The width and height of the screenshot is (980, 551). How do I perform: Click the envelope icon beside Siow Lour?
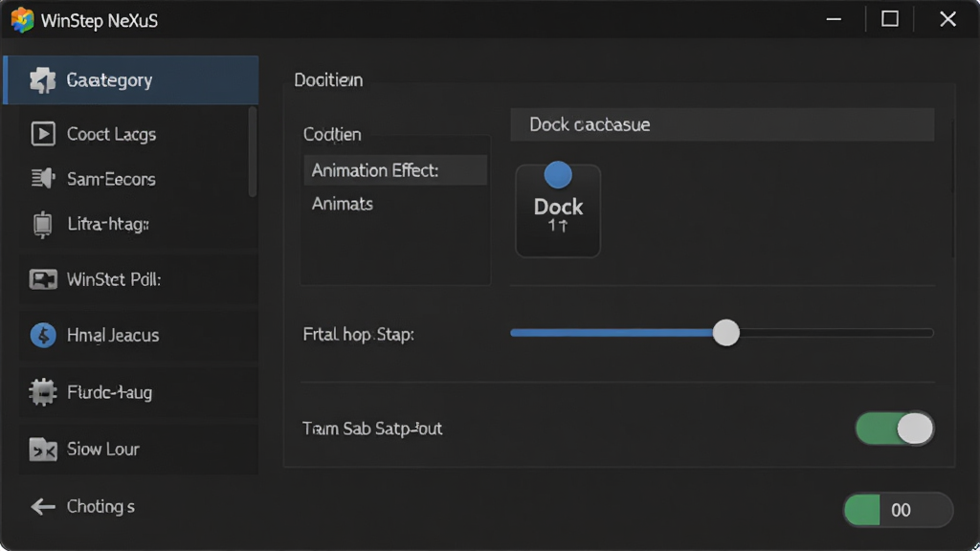point(42,450)
